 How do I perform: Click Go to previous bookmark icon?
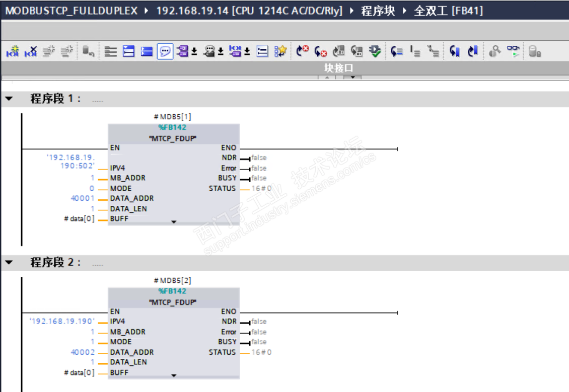tap(472, 51)
